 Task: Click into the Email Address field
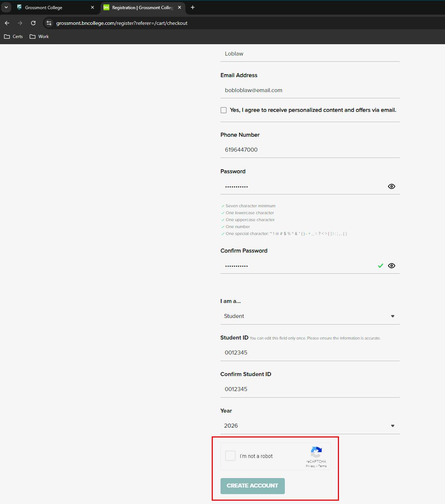tap(309, 90)
